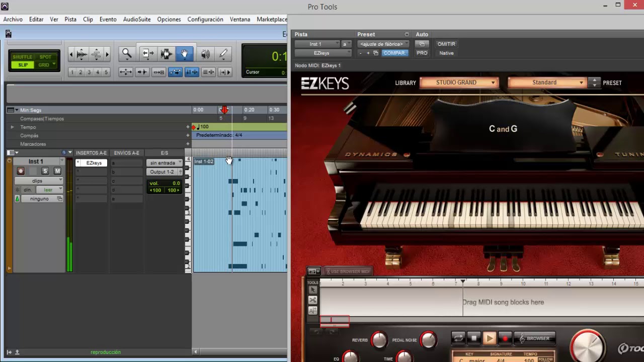Open 'sin entrada' input selector

(165, 163)
